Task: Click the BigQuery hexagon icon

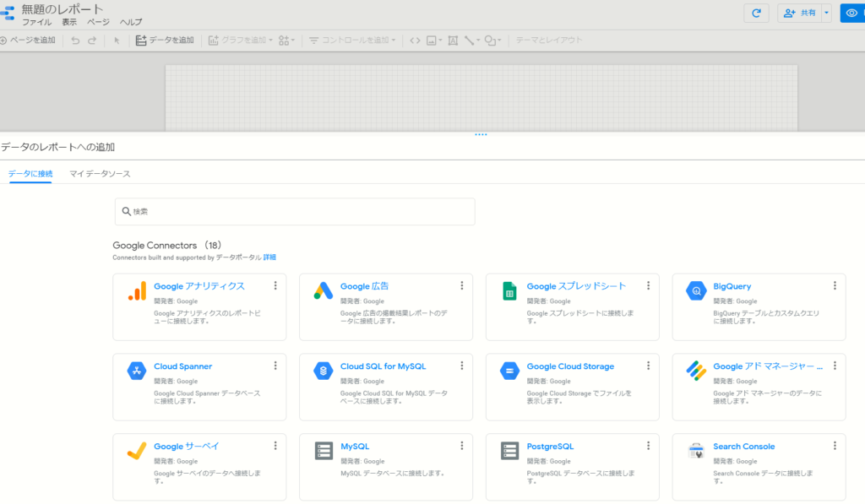Action: coord(696,290)
